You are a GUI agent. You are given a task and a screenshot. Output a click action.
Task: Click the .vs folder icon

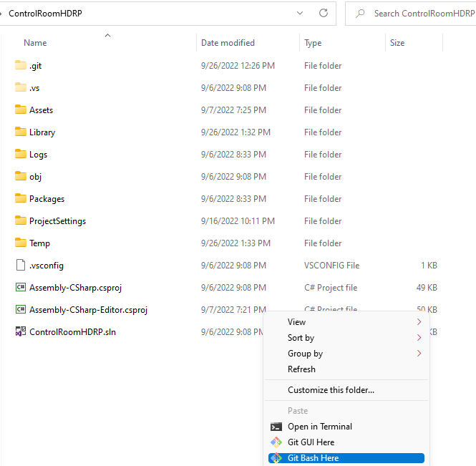[21, 87]
